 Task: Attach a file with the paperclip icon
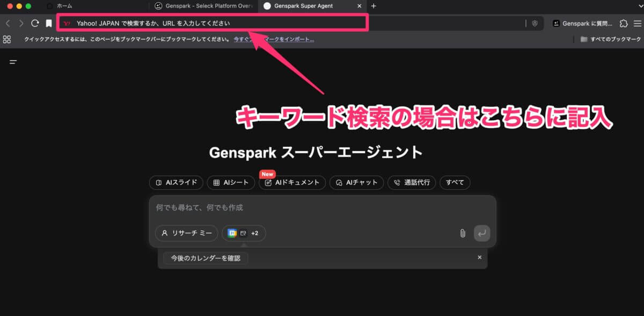(x=463, y=233)
